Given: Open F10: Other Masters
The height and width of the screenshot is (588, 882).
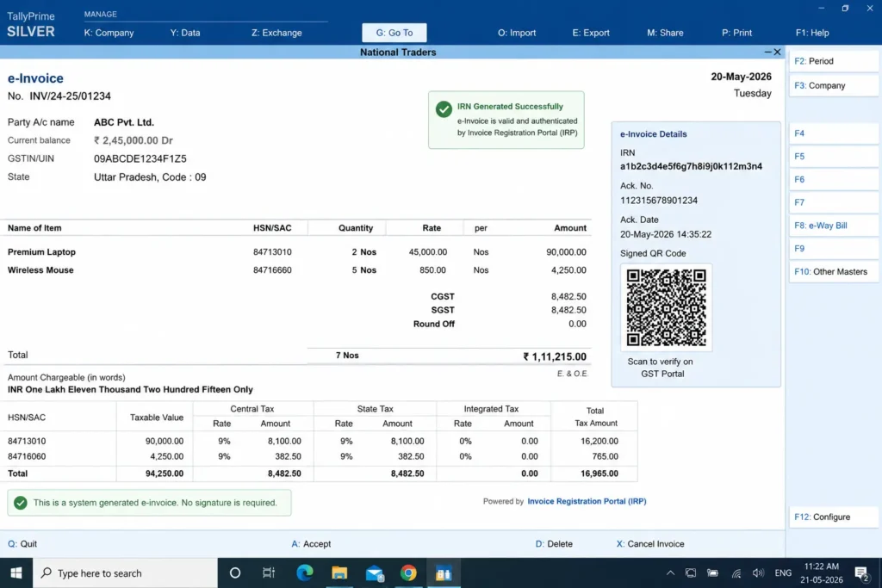Looking at the screenshot, I should click(834, 271).
